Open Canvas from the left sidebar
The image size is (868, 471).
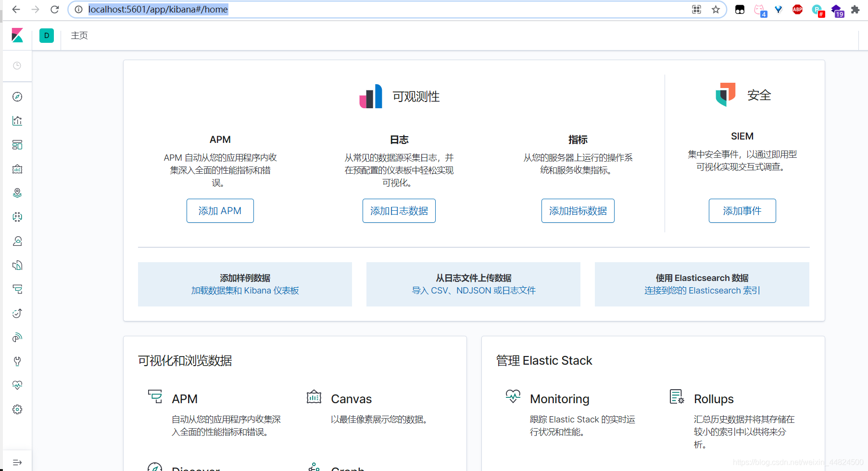(x=17, y=169)
